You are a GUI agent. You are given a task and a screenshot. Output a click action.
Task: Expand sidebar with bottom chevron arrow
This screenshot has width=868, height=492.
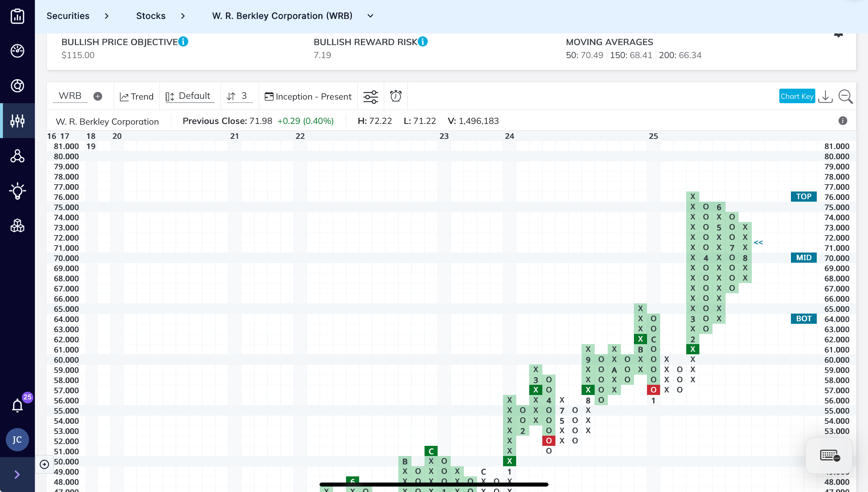click(17, 475)
